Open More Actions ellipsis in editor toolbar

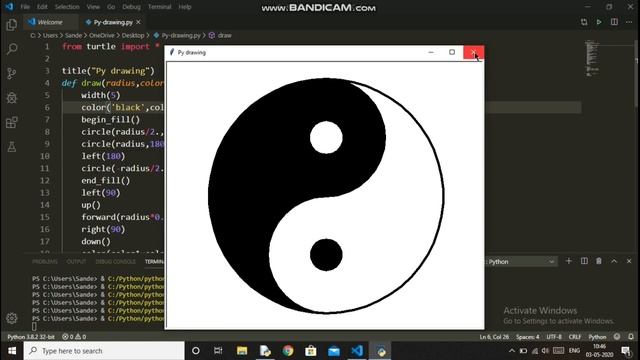629,22
